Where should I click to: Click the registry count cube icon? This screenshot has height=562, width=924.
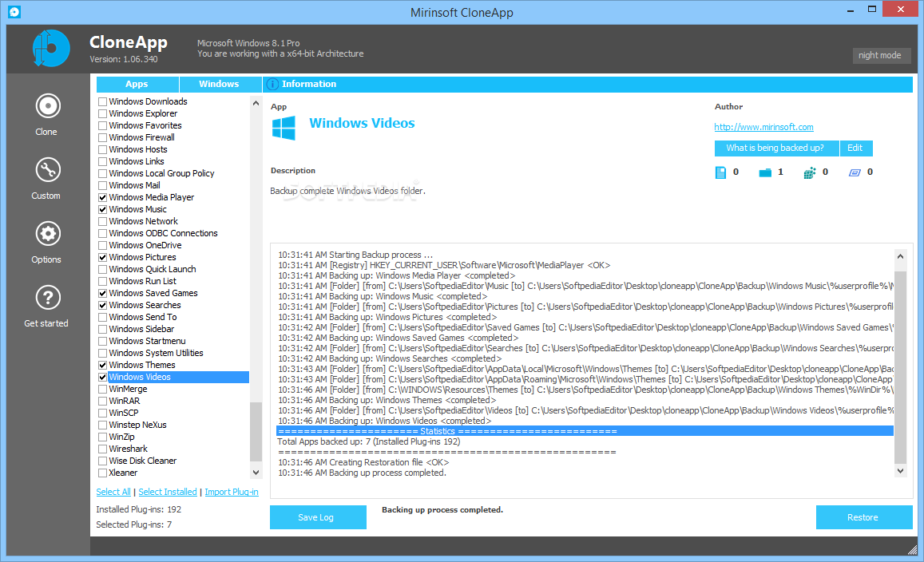coord(810,172)
